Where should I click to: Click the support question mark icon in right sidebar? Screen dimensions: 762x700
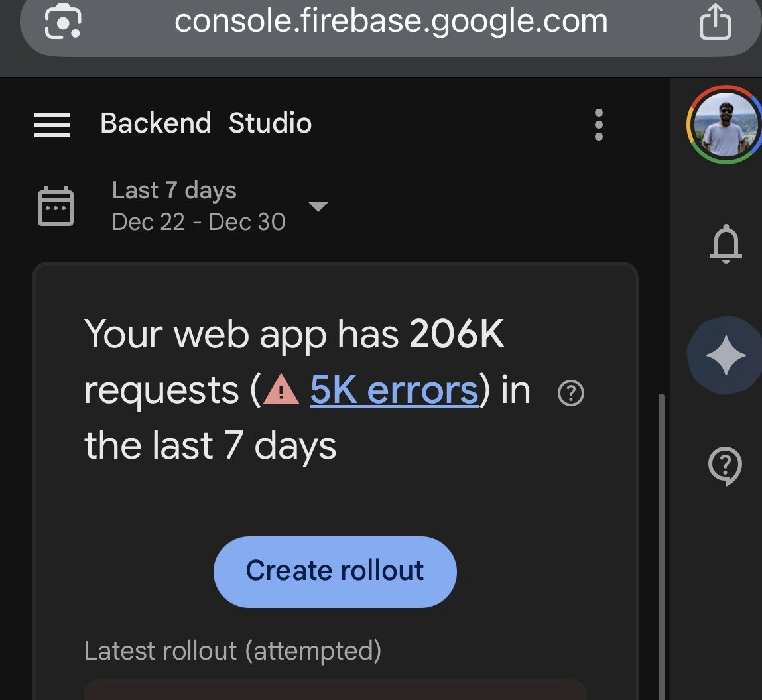(x=726, y=466)
